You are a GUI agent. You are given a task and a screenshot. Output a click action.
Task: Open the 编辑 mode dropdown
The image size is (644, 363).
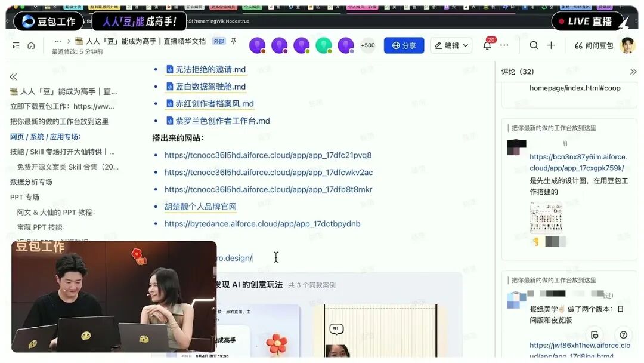(x=451, y=45)
